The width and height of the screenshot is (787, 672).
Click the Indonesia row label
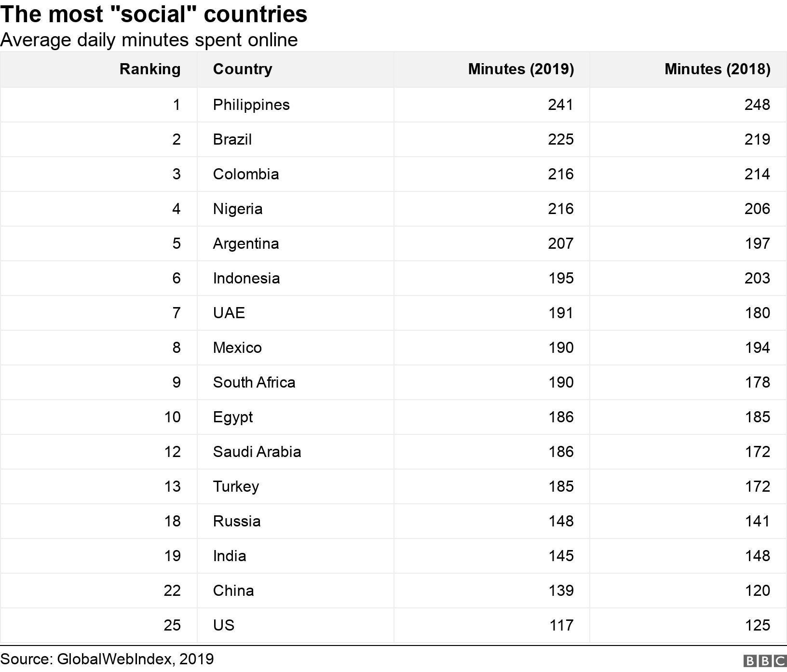[x=246, y=278]
